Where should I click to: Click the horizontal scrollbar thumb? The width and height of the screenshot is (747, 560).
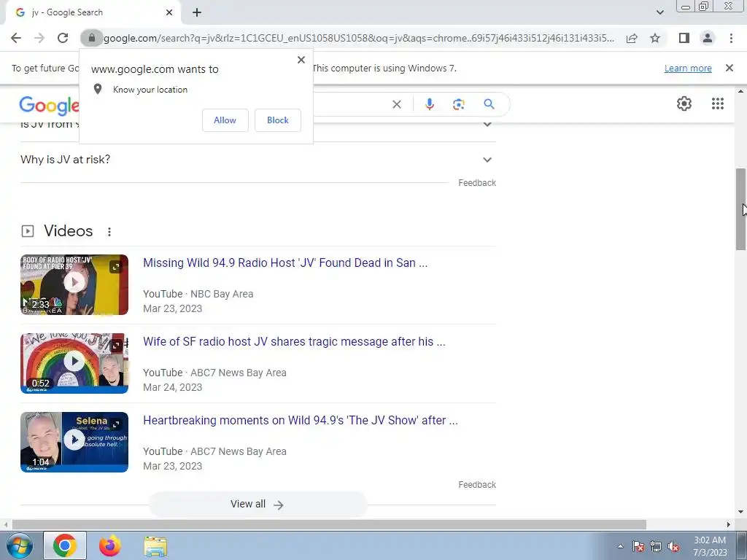[329, 524]
